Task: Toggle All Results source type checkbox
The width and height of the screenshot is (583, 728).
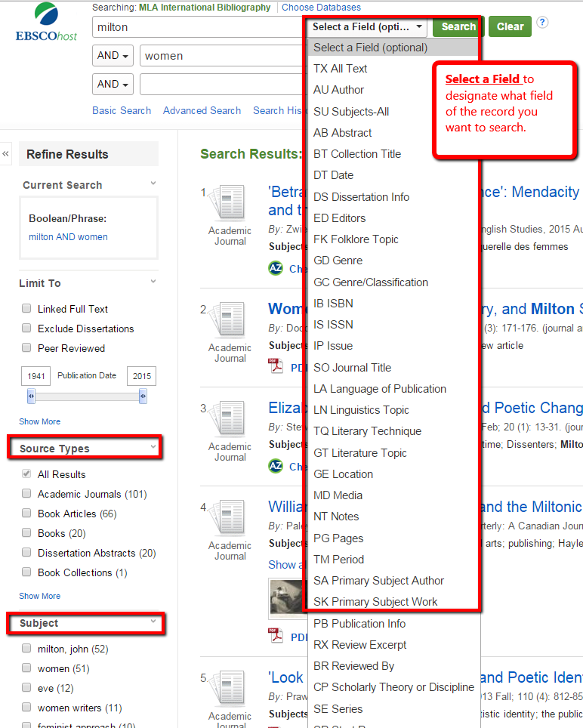Action: [26, 474]
